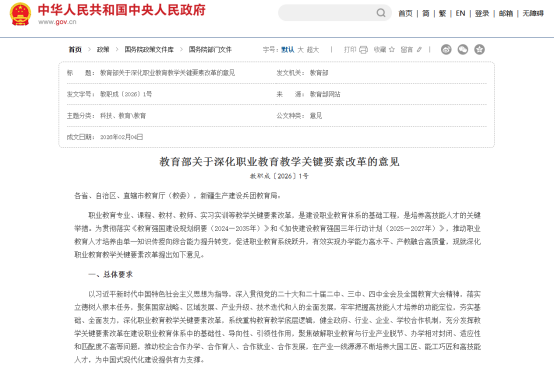Click the date 2026年02月04日
The width and height of the screenshot is (554, 372).
[122, 137]
